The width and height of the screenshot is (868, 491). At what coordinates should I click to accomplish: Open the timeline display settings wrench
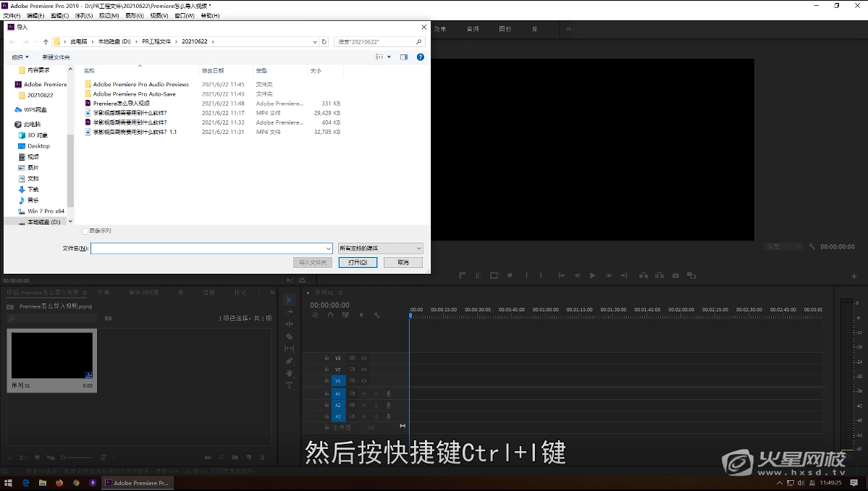point(376,315)
